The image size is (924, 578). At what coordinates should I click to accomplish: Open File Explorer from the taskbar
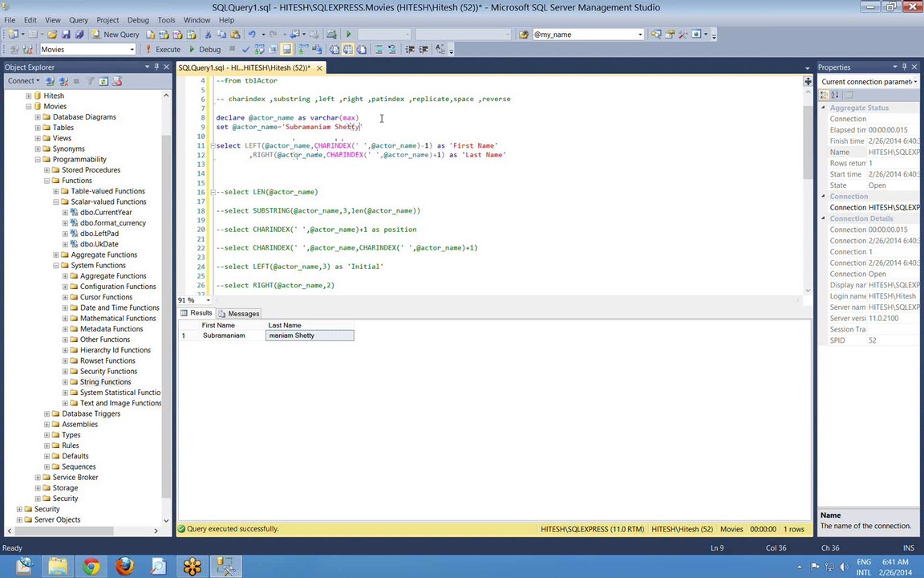coord(58,567)
